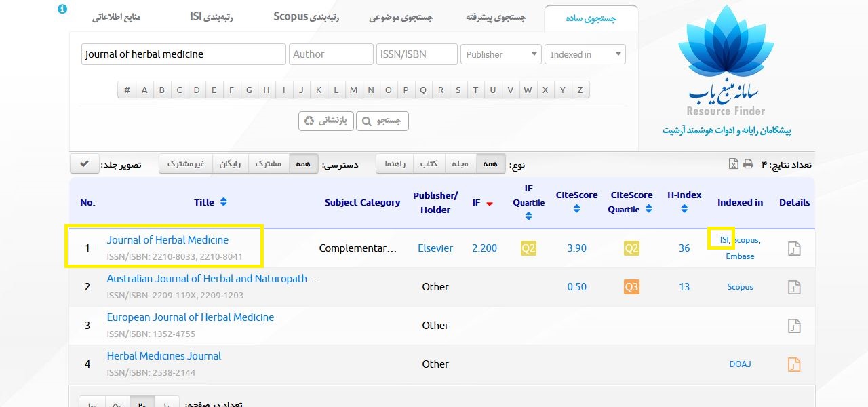Open details icon for Journal of Herbal Medicine
This screenshot has width=868, height=407.
point(794,248)
